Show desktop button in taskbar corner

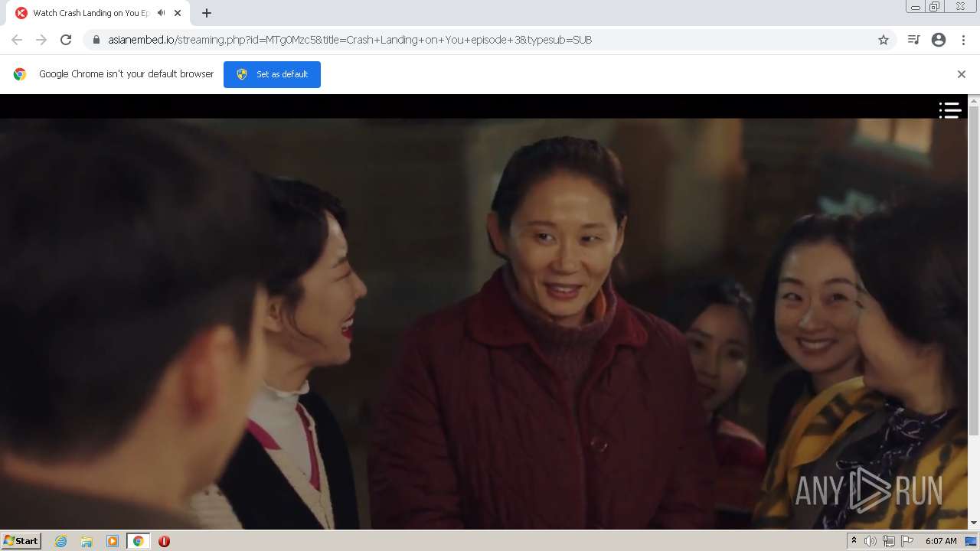tap(972, 541)
